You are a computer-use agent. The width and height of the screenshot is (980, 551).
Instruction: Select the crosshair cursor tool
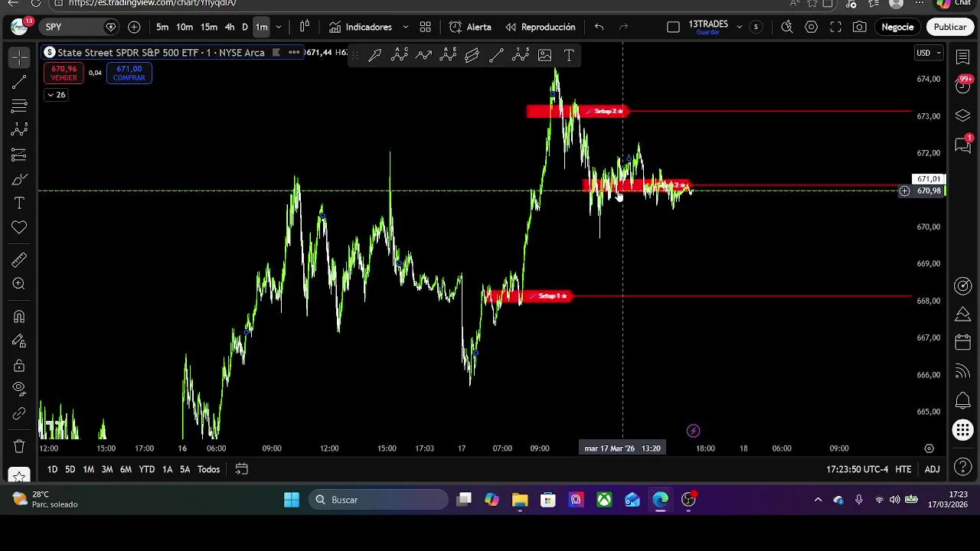click(19, 57)
